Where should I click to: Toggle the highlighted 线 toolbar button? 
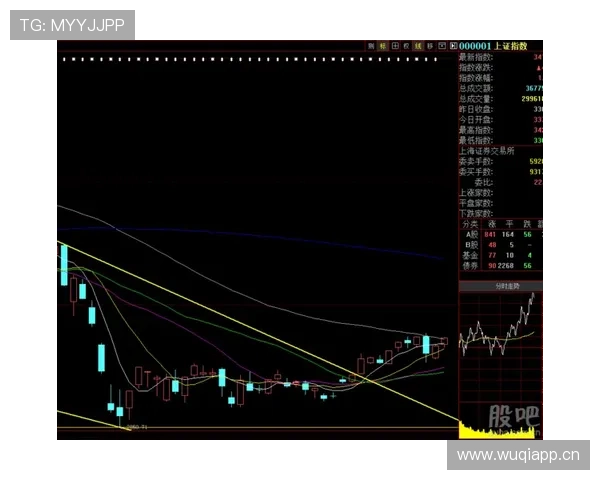418,46
